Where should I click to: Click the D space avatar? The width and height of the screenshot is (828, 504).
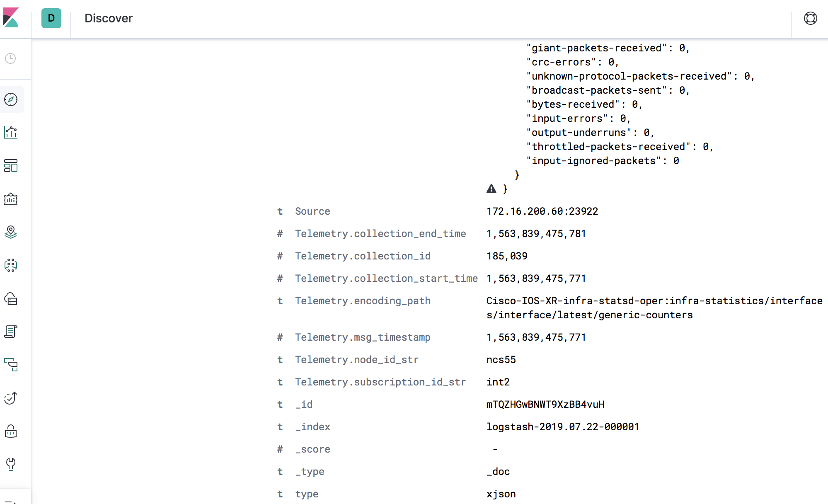click(51, 18)
